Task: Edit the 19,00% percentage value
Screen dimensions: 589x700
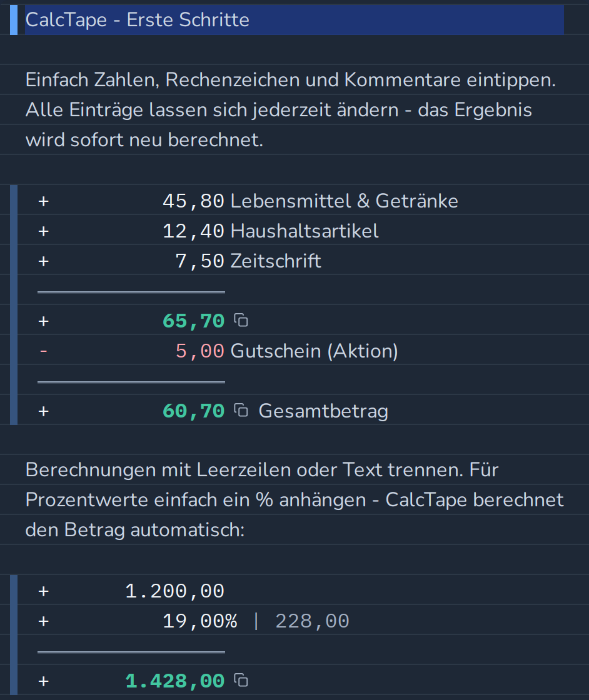Action: 199,621
